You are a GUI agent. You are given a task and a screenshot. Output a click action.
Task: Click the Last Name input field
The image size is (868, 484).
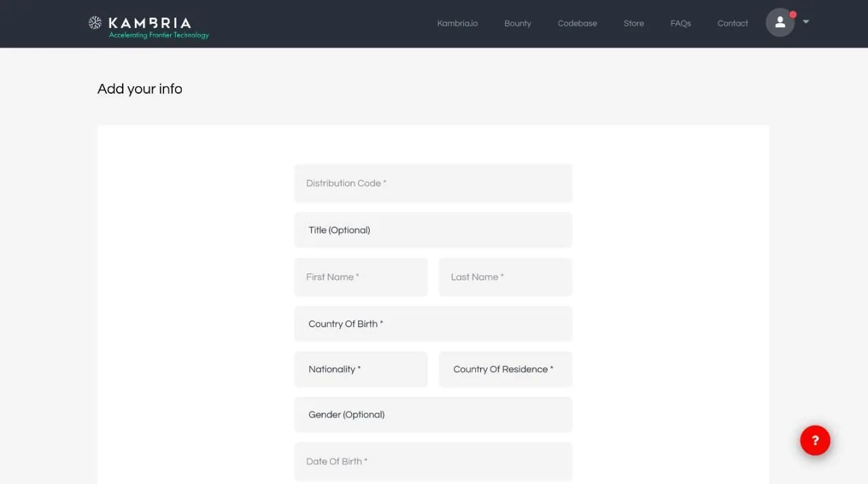(x=505, y=277)
